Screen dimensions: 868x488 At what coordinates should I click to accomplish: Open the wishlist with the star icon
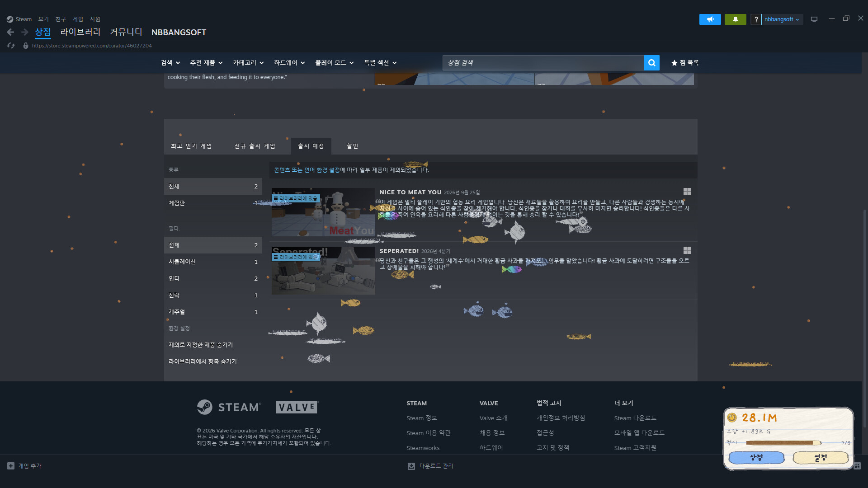coord(685,63)
